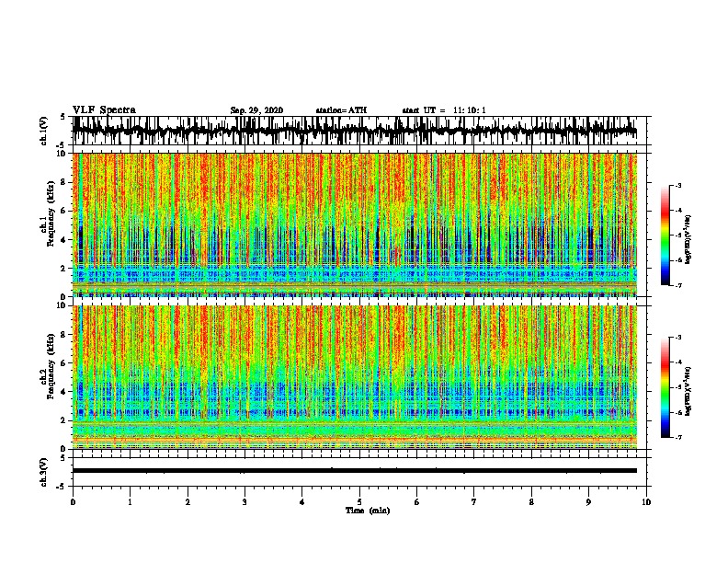The width and height of the screenshot is (728, 563).
Task: Click the ch.3 flat black voltage trace
Action: click(x=355, y=471)
